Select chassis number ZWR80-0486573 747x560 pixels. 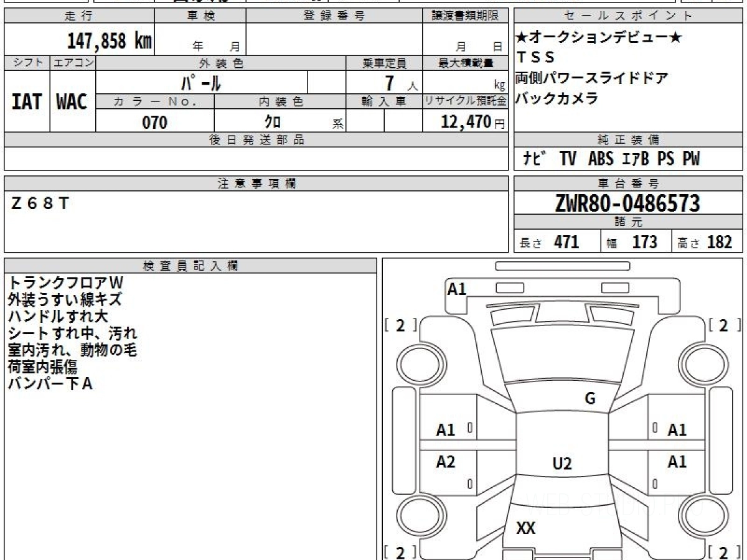pos(627,203)
